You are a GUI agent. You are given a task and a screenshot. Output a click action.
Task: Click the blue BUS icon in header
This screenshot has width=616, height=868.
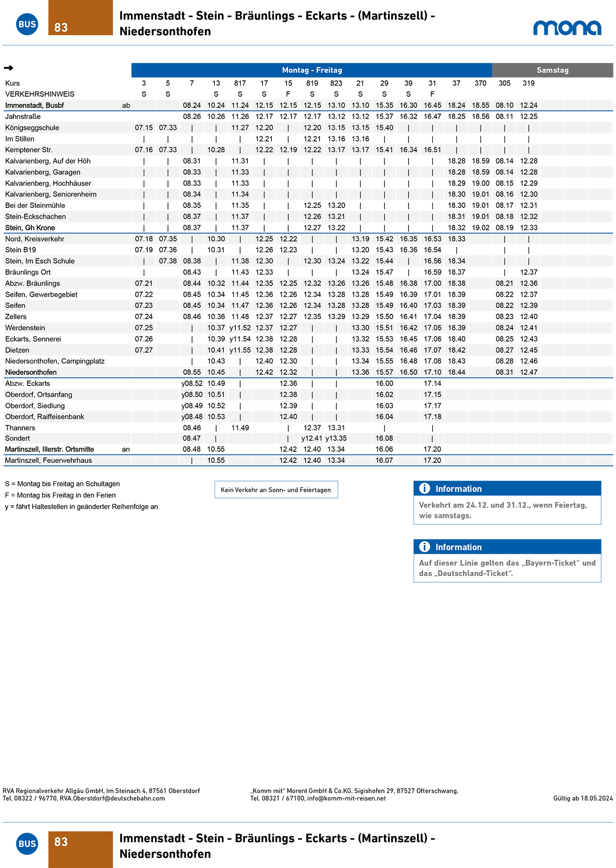tap(27, 24)
